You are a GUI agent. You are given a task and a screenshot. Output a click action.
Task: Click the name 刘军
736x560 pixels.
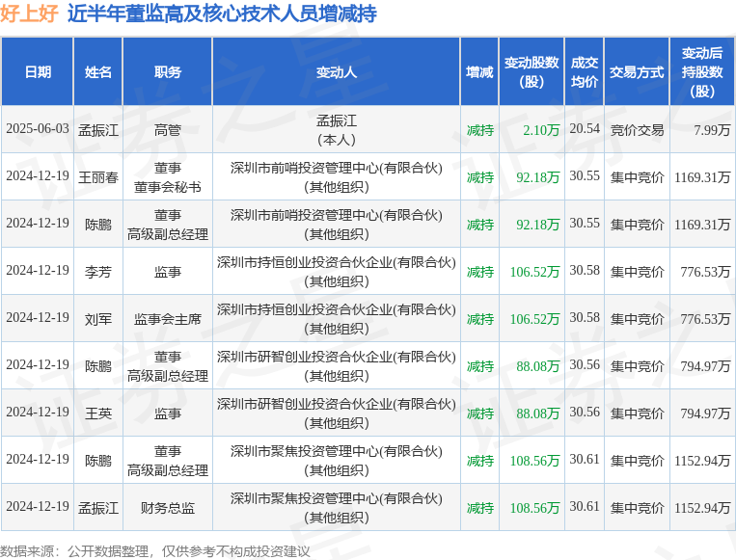pyautogui.click(x=98, y=319)
